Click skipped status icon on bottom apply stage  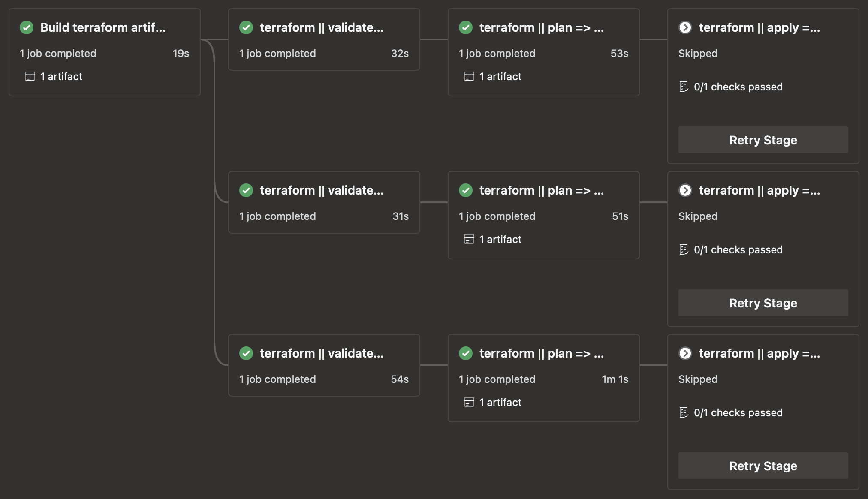685,354
